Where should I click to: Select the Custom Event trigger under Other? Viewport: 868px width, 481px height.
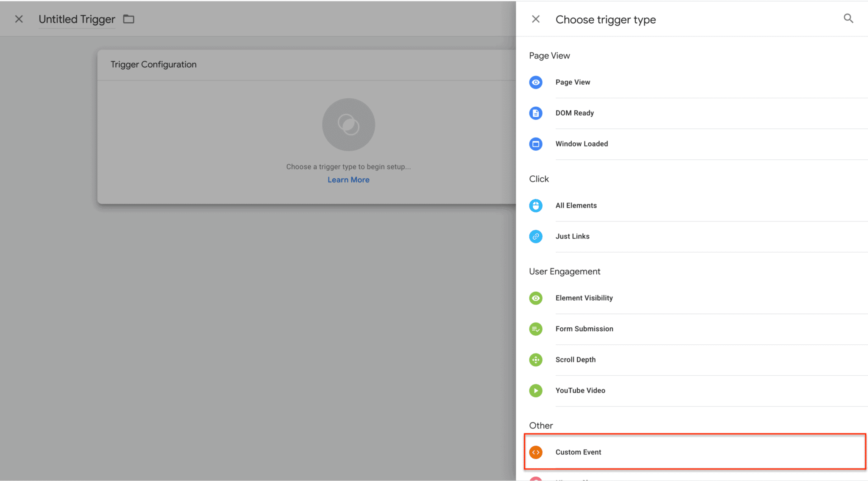578,452
